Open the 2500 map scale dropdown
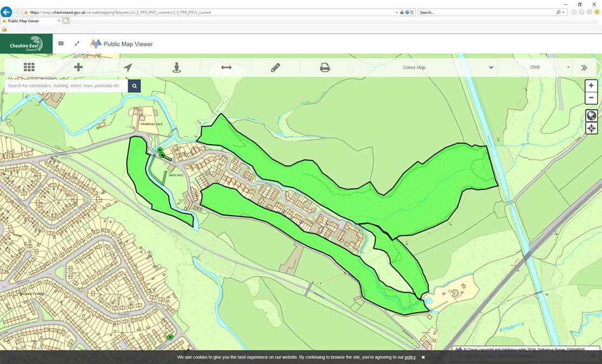The image size is (602, 364). pos(550,68)
